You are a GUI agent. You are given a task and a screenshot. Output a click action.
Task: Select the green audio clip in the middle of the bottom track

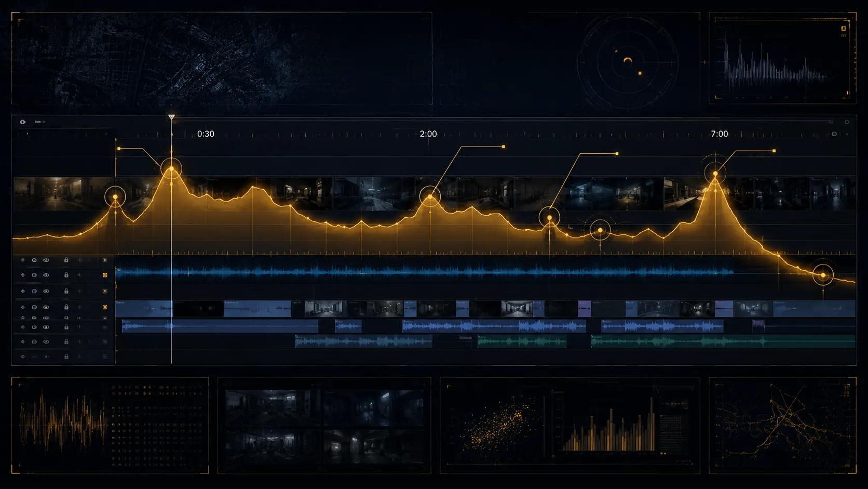click(522, 341)
